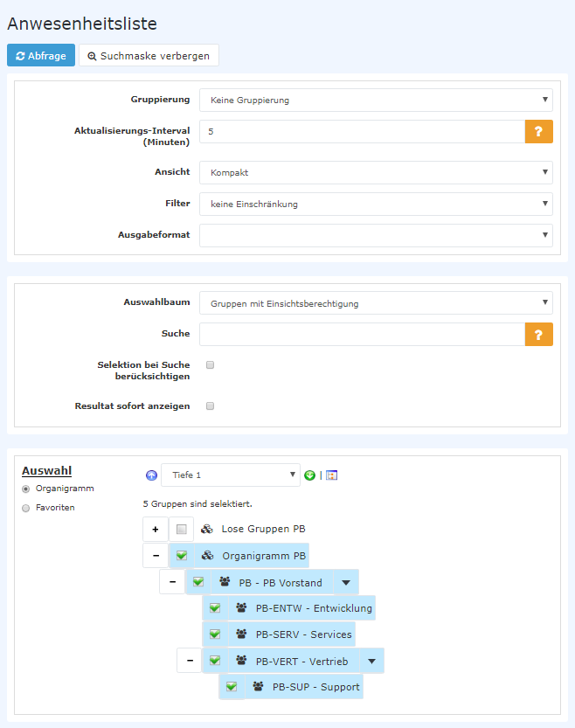Click the Abfrage button
The width and height of the screenshot is (575, 728).
pos(41,55)
